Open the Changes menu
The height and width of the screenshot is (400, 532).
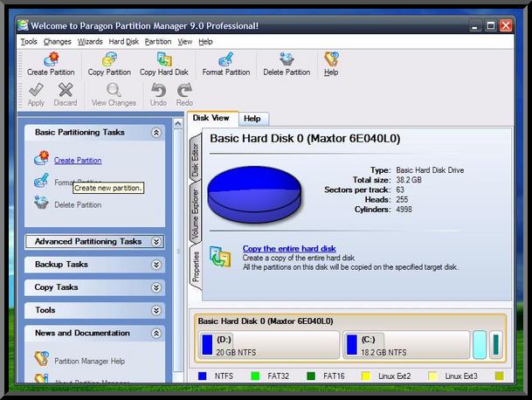(58, 42)
